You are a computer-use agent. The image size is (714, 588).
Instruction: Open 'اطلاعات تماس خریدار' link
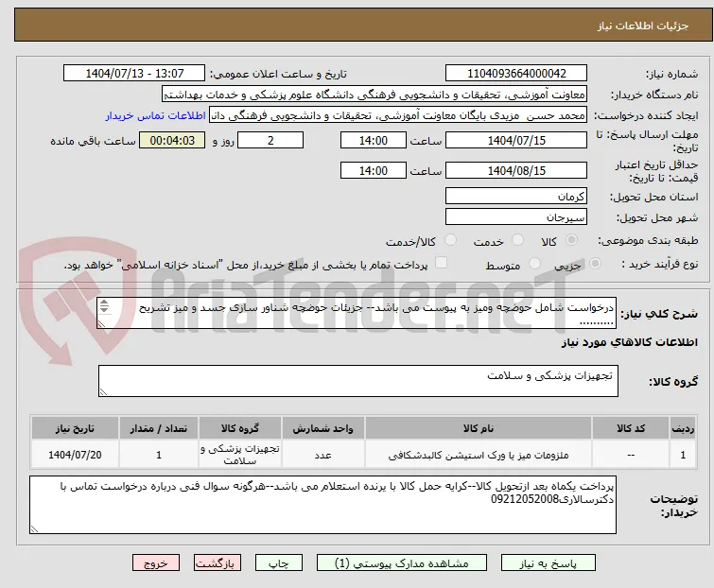coord(156,115)
